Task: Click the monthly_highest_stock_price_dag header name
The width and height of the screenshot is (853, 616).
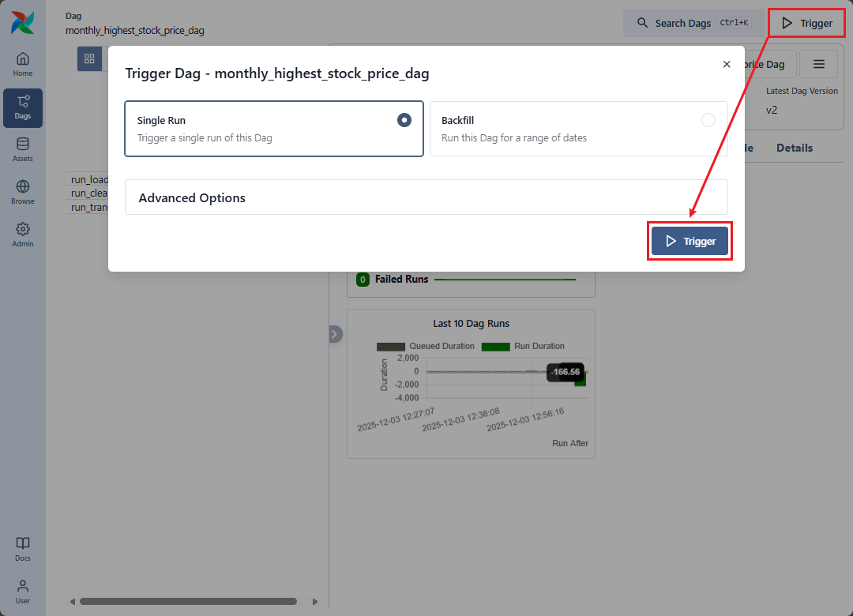Action: [x=135, y=31]
